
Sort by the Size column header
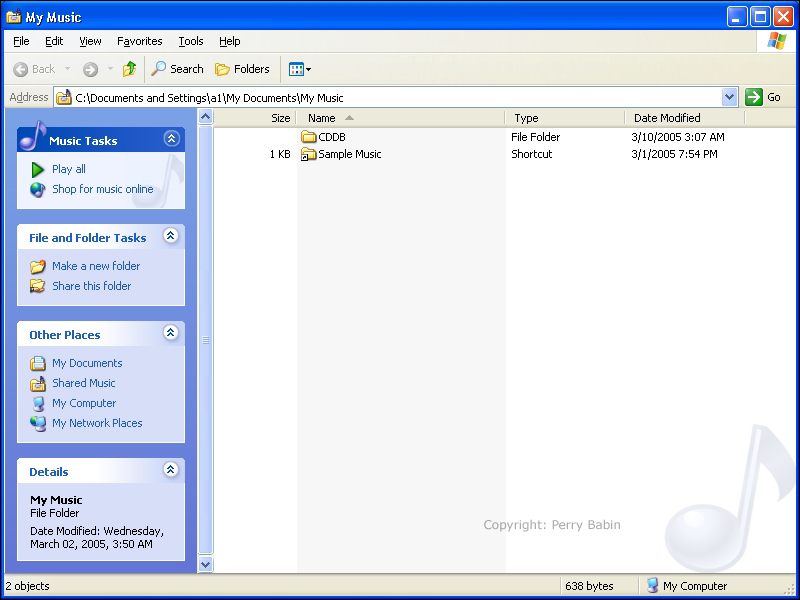click(x=255, y=118)
